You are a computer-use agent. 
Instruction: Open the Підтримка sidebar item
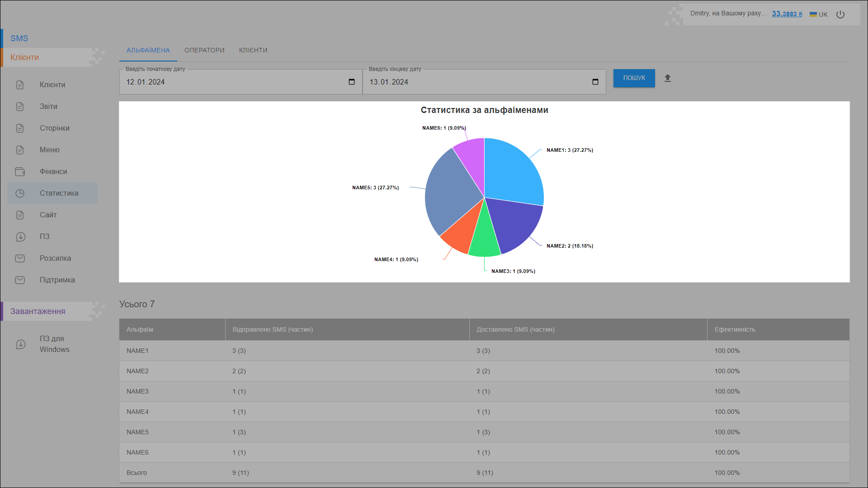57,280
